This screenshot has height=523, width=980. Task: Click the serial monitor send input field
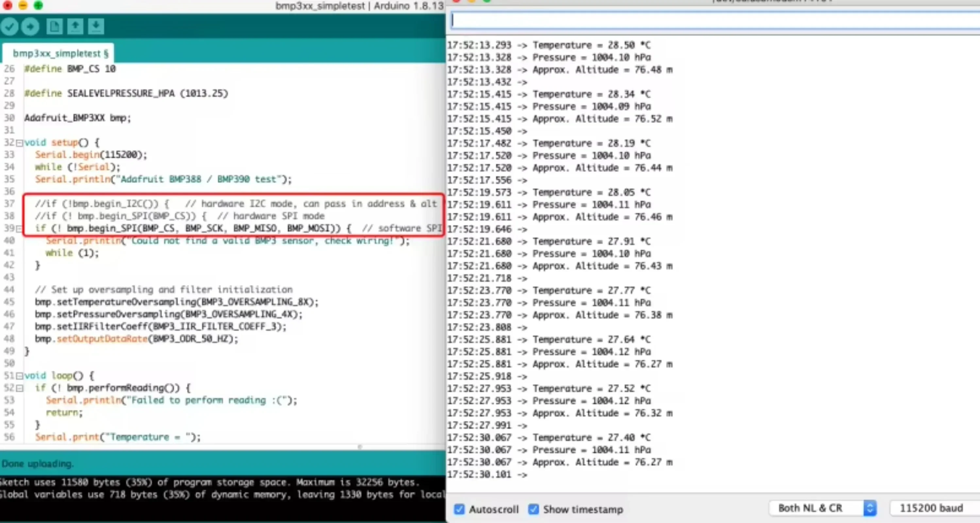click(x=711, y=21)
